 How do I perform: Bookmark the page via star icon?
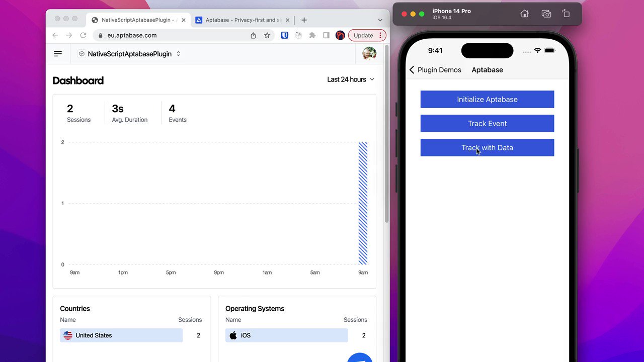267,35
